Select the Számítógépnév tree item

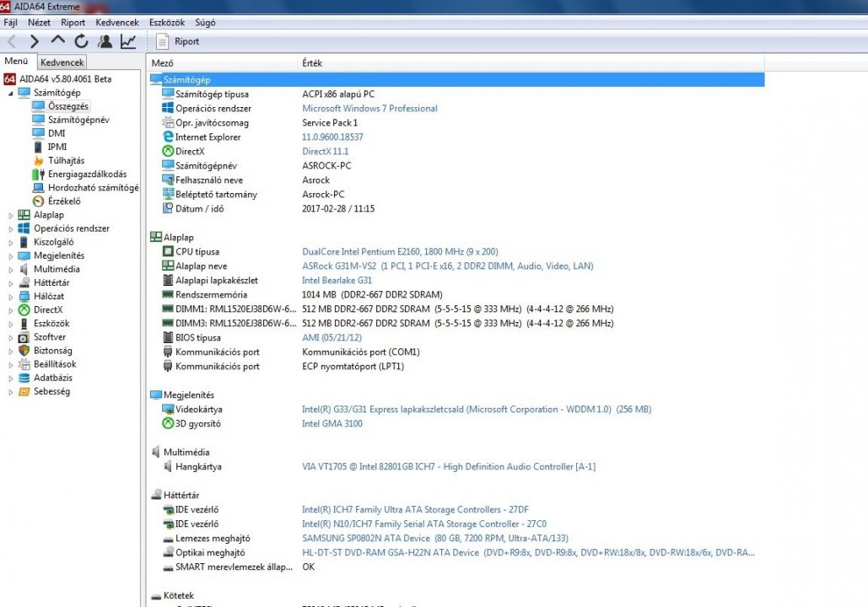click(x=78, y=120)
